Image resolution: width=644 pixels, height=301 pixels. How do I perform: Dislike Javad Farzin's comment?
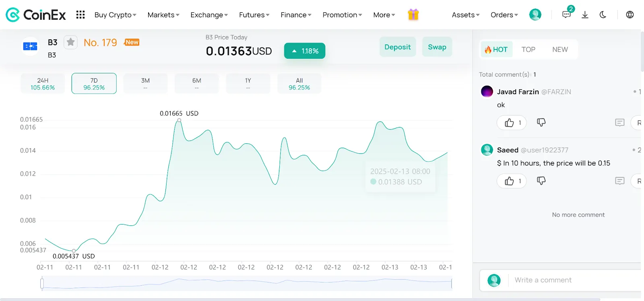541,122
